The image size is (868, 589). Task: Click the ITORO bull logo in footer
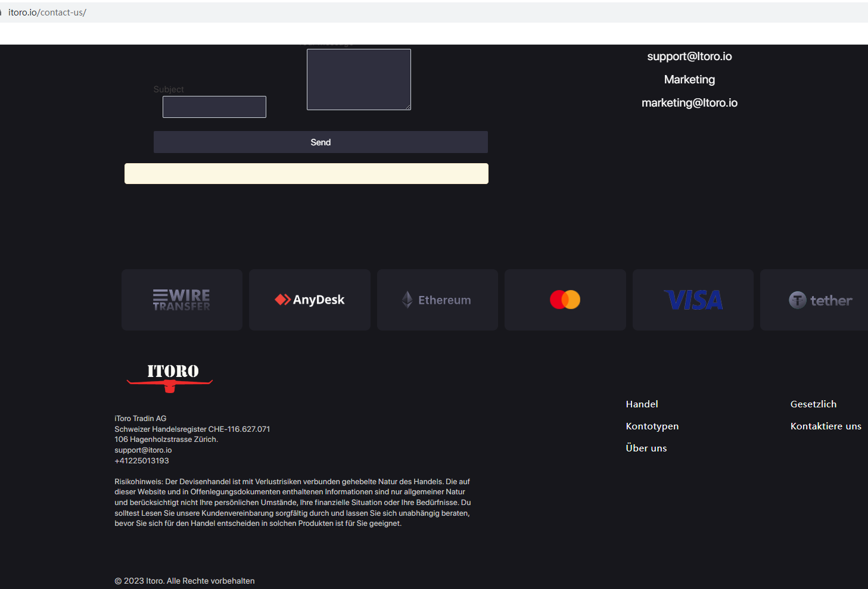point(170,378)
